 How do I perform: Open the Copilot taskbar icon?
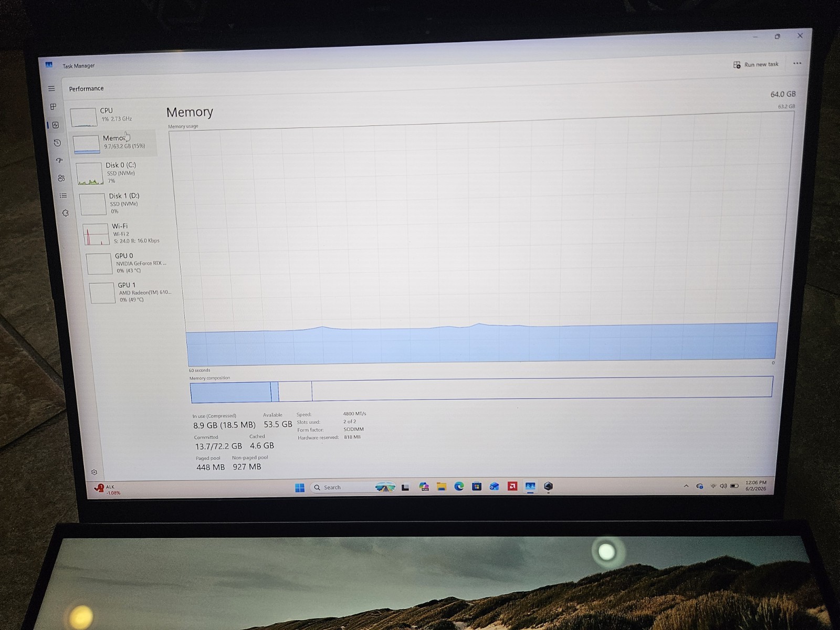click(x=424, y=487)
